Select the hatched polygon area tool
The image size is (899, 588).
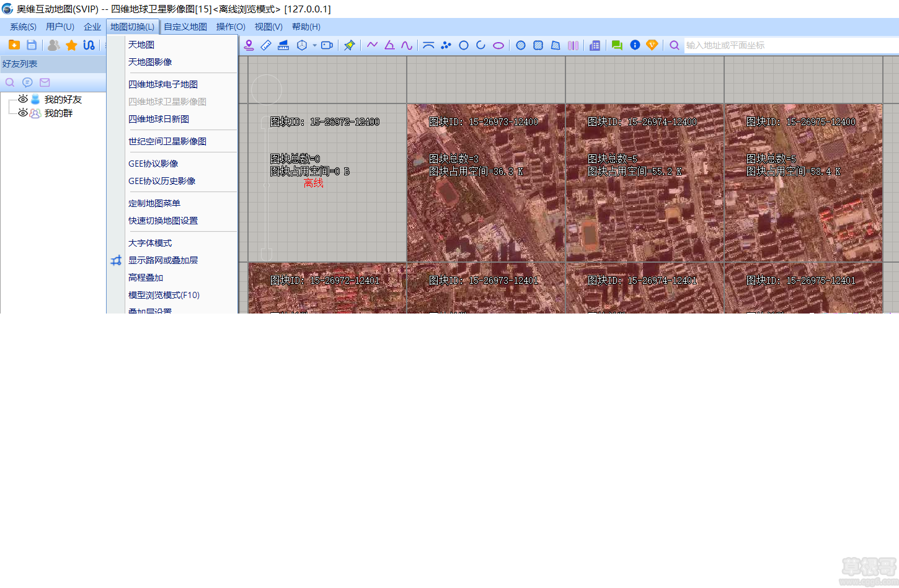coord(556,45)
